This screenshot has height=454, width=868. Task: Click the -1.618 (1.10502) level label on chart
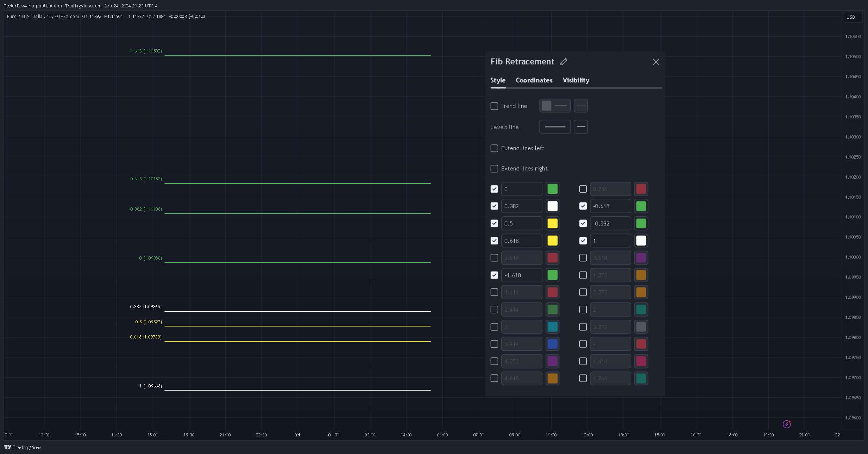click(145, 51)
